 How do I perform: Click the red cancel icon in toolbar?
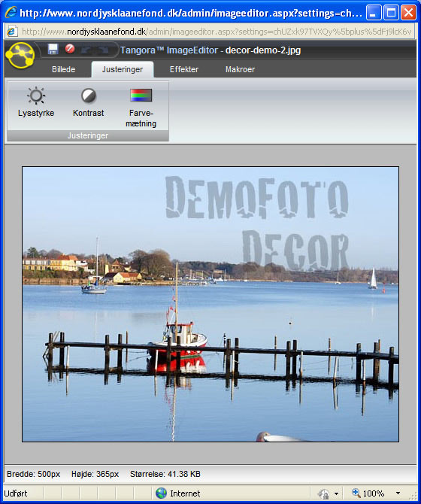click(70, 49)
